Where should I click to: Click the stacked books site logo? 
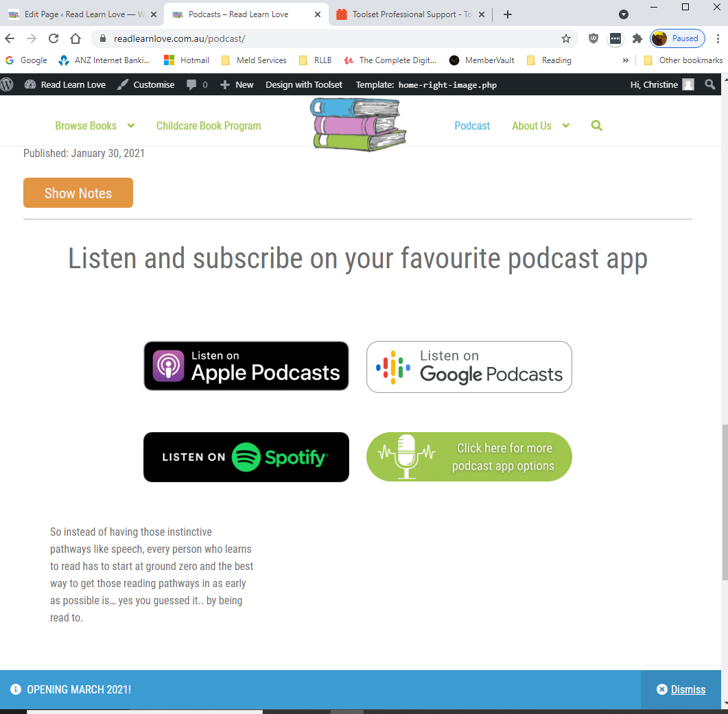[358, 124]
